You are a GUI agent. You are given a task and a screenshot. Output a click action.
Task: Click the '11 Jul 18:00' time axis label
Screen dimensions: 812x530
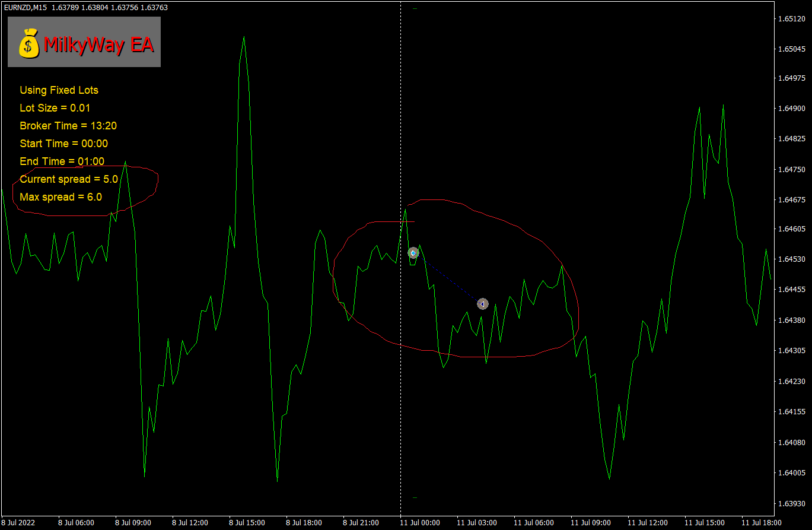click(762, 523)
